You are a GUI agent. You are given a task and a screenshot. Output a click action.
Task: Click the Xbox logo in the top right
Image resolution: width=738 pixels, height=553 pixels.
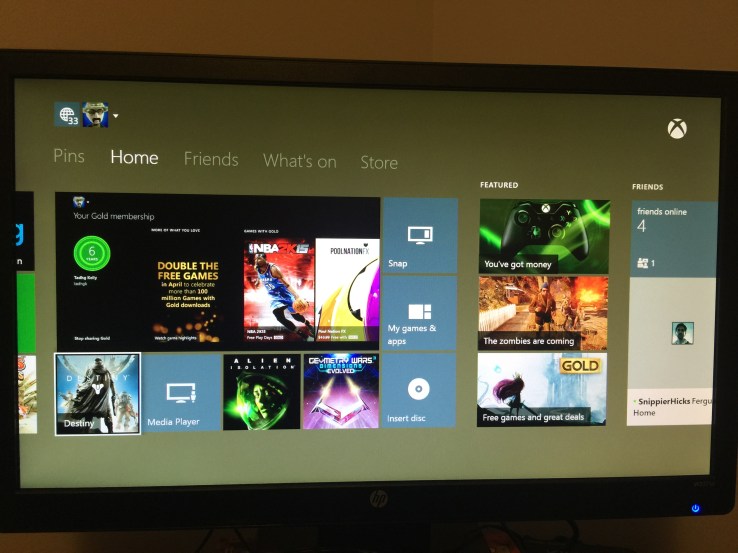coord(677,128)
